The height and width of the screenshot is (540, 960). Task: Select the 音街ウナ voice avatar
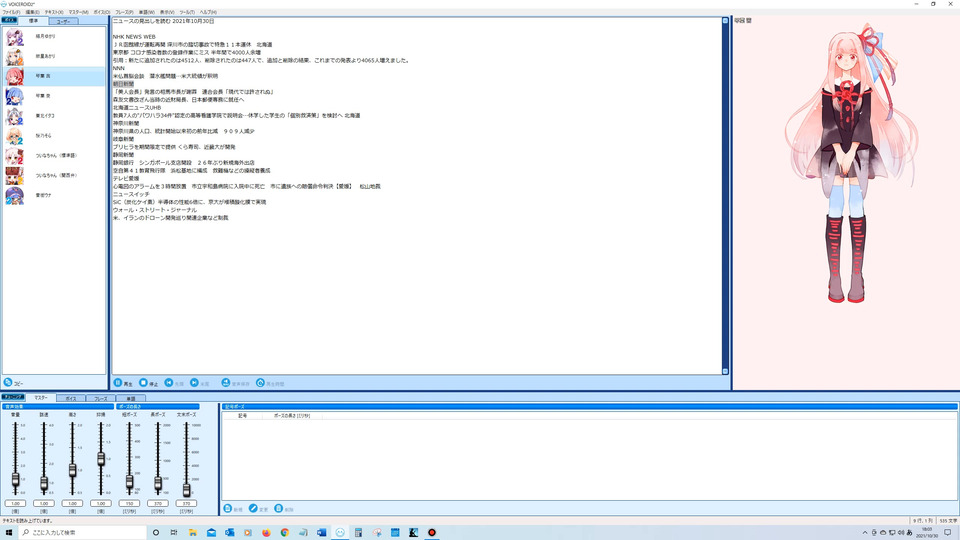coord(15,195)
